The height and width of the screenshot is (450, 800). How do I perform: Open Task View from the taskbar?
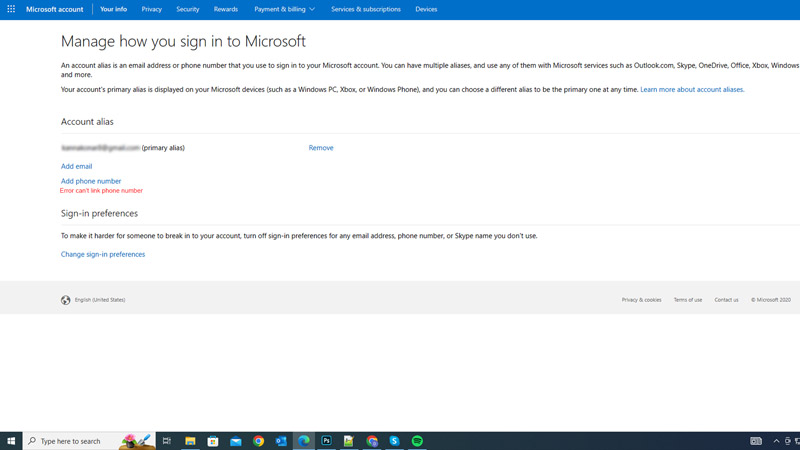tap(167, 441)
